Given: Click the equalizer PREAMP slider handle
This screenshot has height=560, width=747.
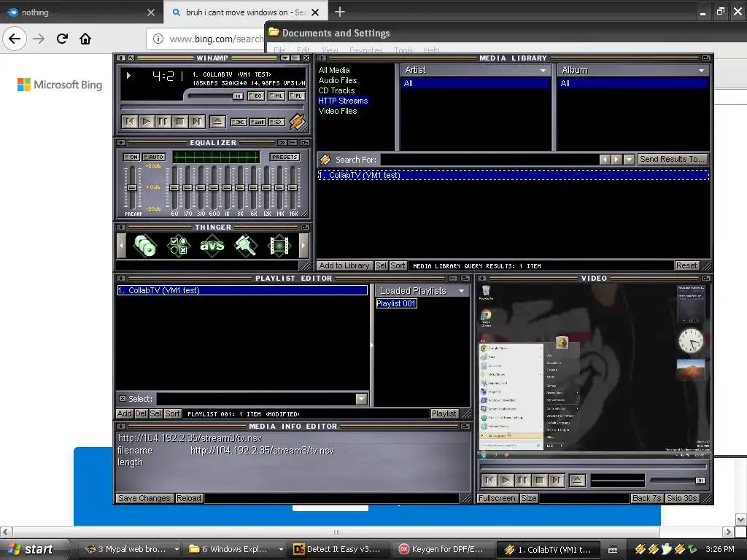Looking at the screenshot, I should tap(132, 187).
